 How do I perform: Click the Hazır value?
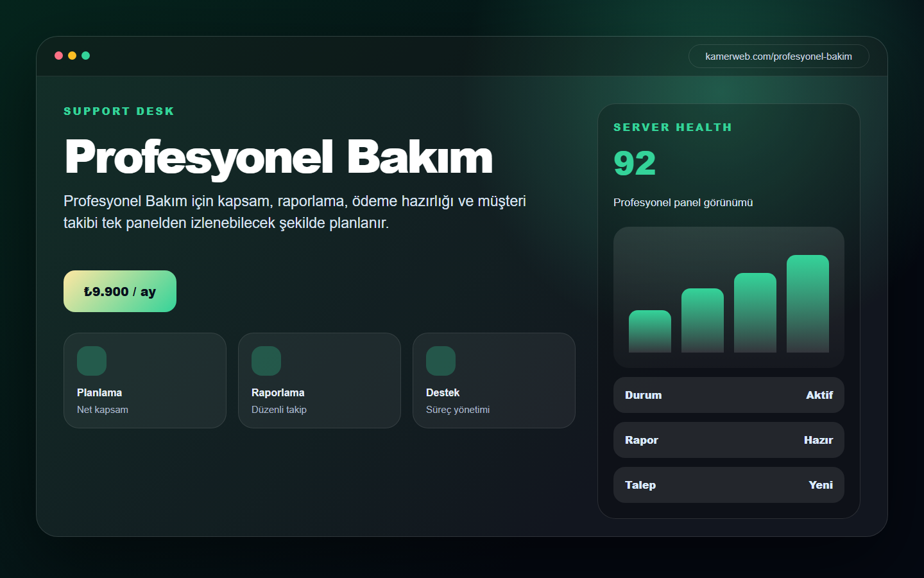(x=818, y=440)
